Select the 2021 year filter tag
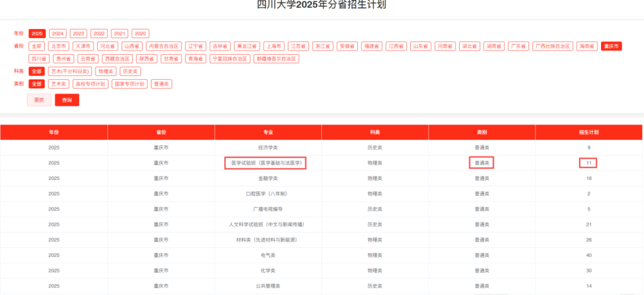The image size is (644, 295). (x=119, y=33)
